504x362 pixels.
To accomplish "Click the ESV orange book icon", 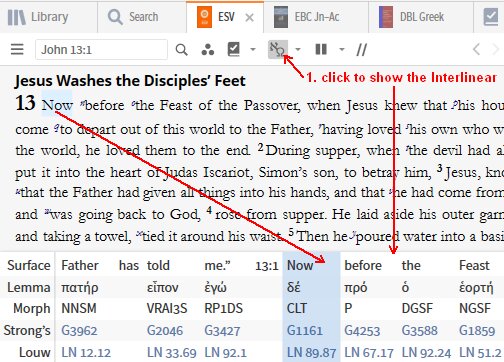I will [204, 17].
